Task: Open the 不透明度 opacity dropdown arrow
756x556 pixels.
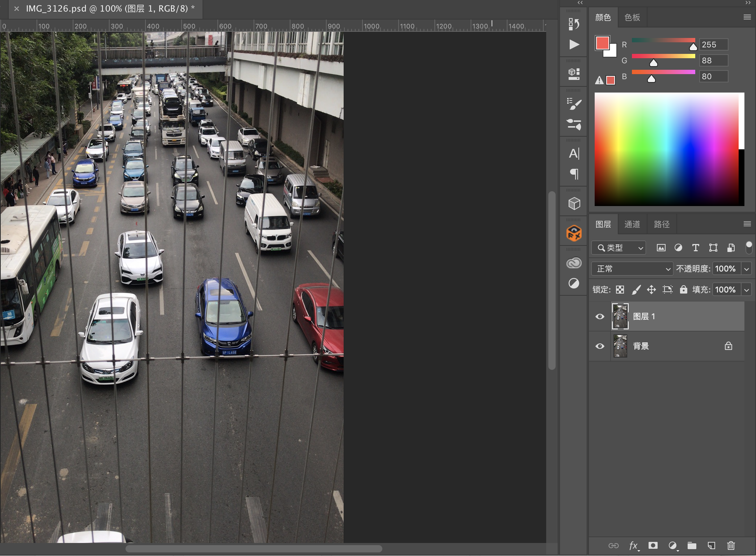Action: tap(747, 269)
